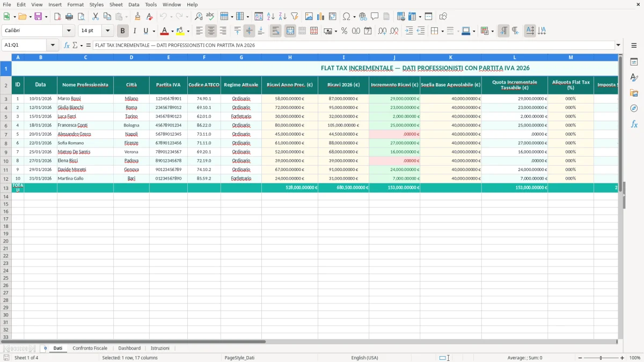Open the Select Function sum dropdown
The image size is (644, 362).
pos(80,45)
